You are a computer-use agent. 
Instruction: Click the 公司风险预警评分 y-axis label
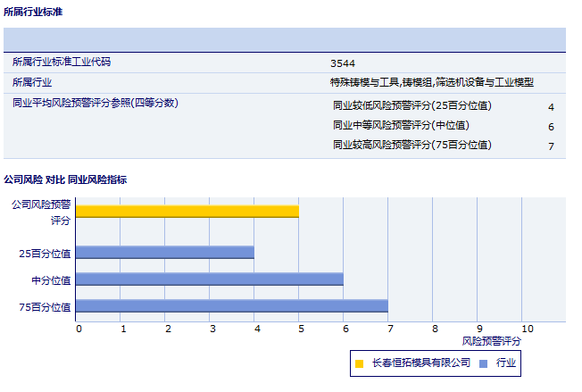(x=40, y=212)
